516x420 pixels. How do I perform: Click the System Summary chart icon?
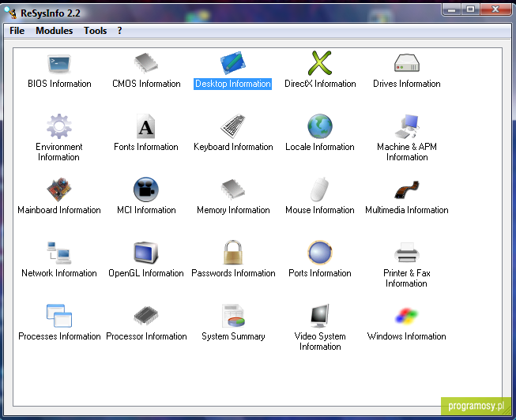[x=233, y=316]
